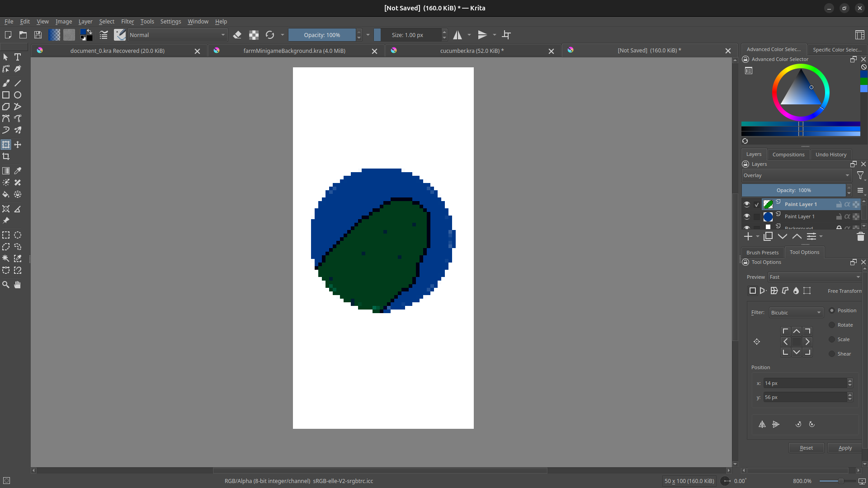The height and width of the screenshot is (488, 868).
Task: Click the Reset transform button
Action: (x=806, y=448)
